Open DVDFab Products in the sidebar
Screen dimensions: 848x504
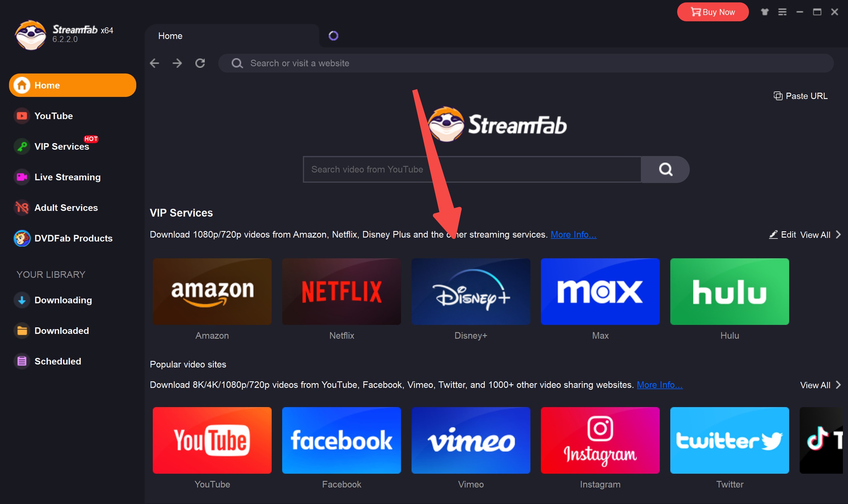[73, 238]
